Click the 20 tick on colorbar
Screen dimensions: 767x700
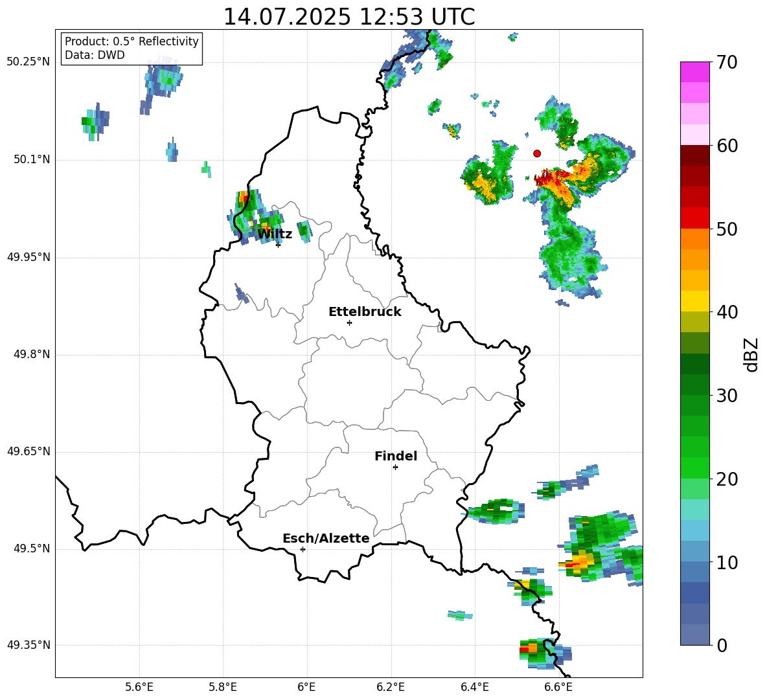(727, 479)
